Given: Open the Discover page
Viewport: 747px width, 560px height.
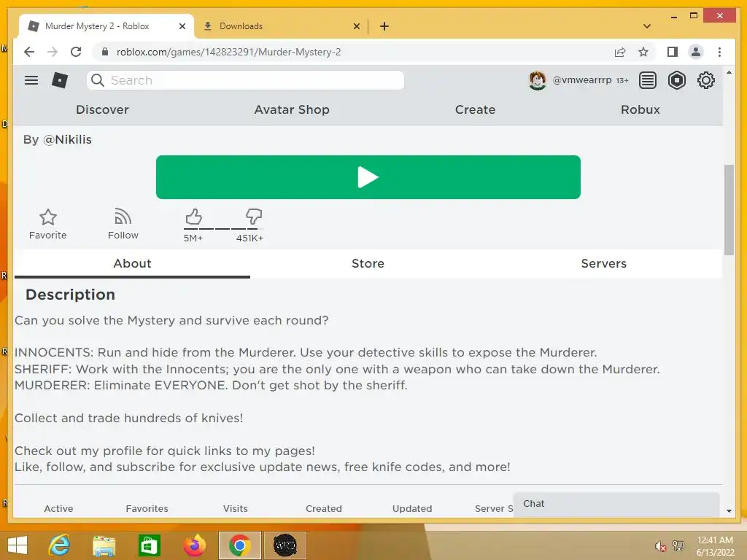Looking at the screenshot, I should tap(102, 109).
